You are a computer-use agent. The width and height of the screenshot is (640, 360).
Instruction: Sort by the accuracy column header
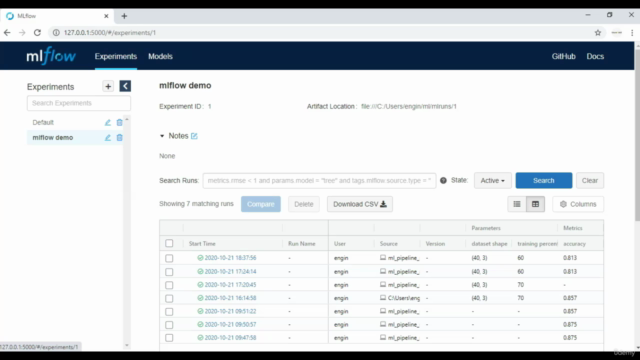tap(574, 244)
